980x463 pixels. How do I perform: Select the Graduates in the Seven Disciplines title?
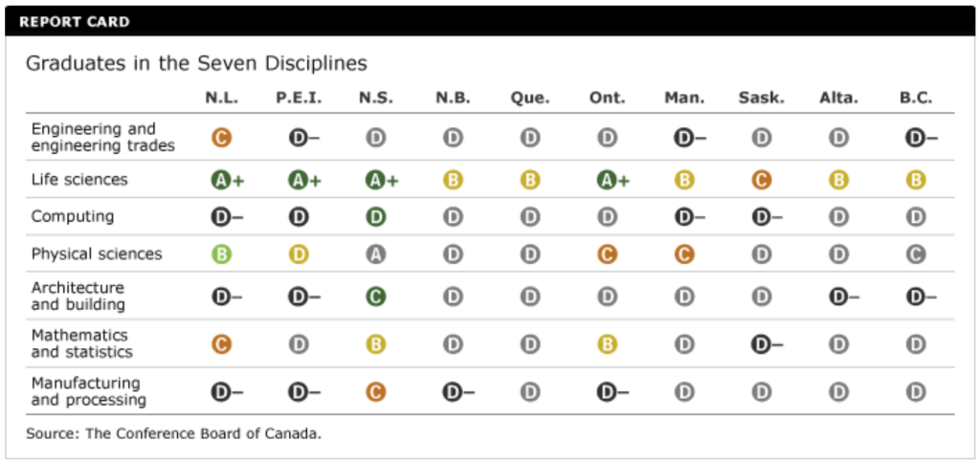(196, 64)
